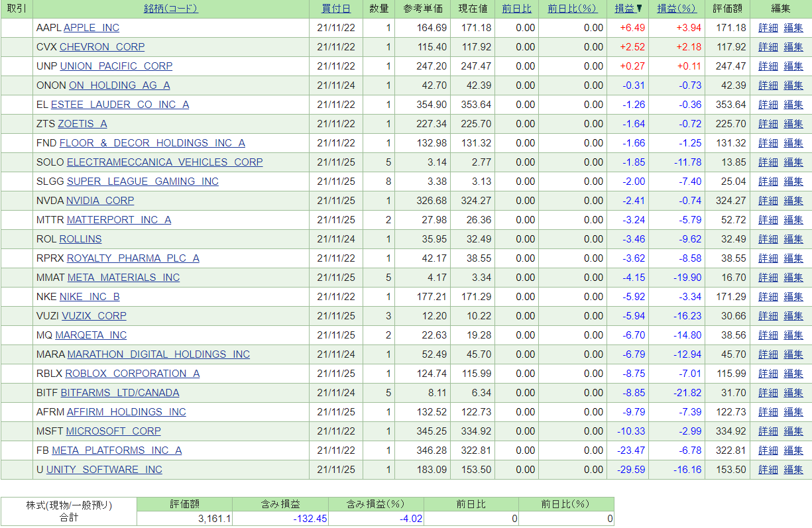Open META MATERIALS INC link
812x528 pixels.
123,278
